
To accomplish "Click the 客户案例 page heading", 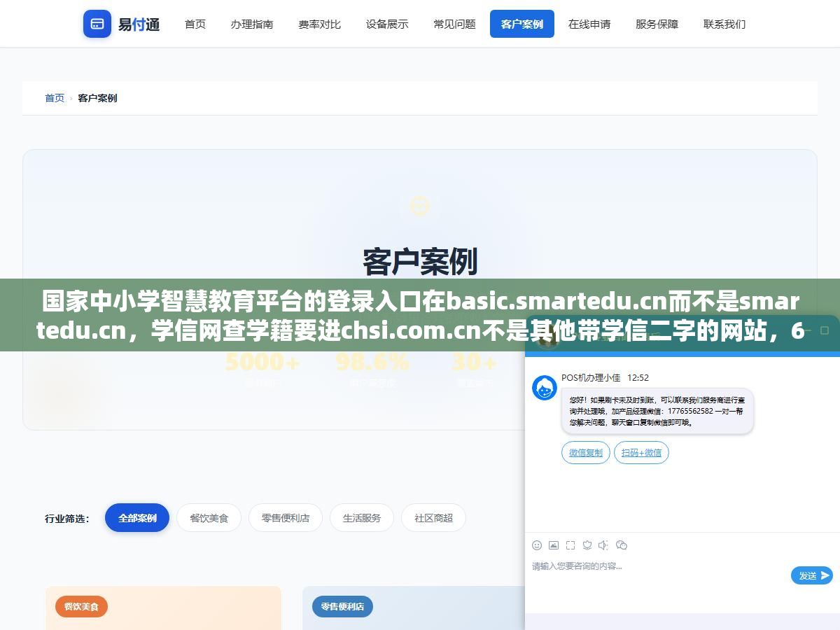I will point(420,261).
